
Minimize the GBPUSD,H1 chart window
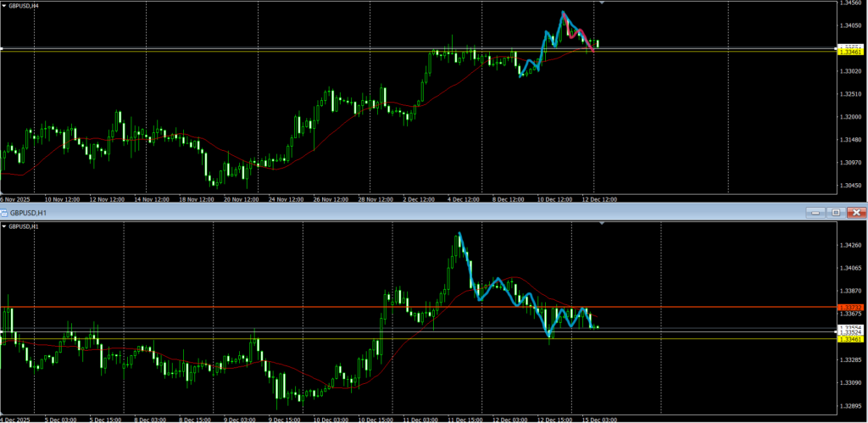point(817,212)
